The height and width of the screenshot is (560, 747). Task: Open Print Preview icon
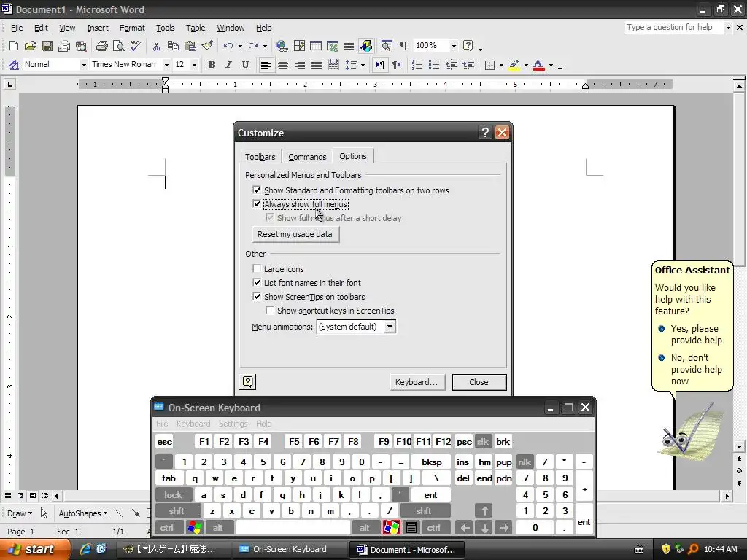118,46
